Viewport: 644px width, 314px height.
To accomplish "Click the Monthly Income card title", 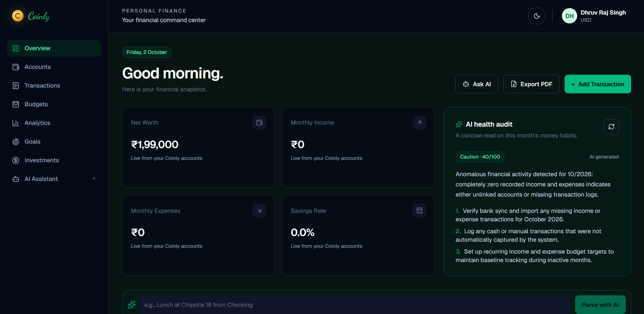I will (x=312, y=123).
